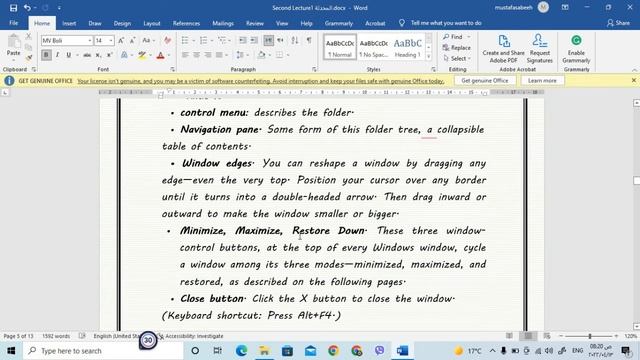Toggle Underline formatting

(x=68, y=55)
